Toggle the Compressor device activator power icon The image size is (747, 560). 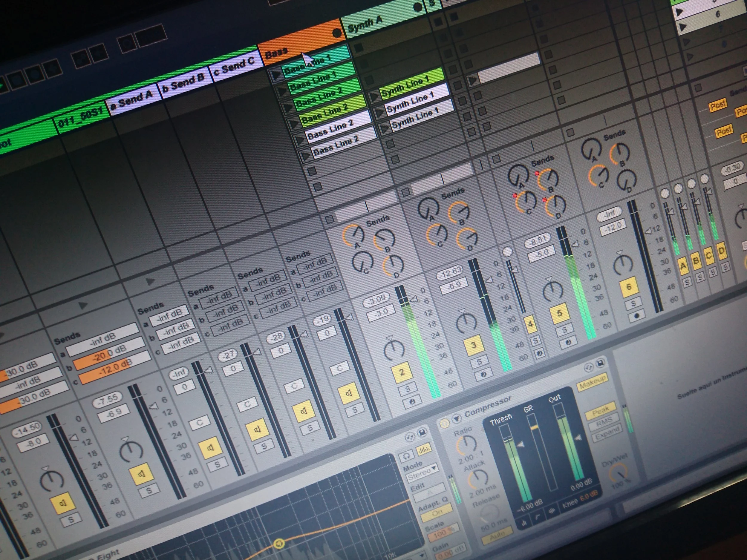(445, 423)
